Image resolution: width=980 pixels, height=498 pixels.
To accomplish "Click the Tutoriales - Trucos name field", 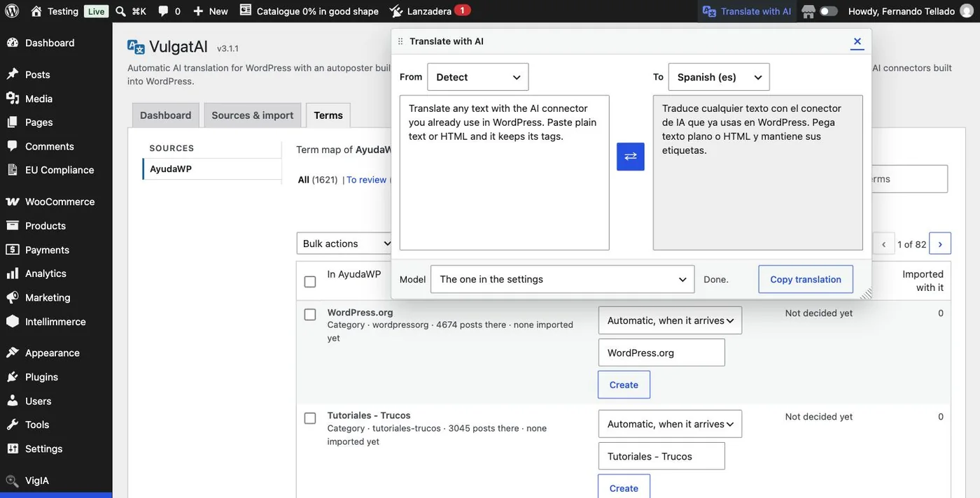I will tap(661, 456).
